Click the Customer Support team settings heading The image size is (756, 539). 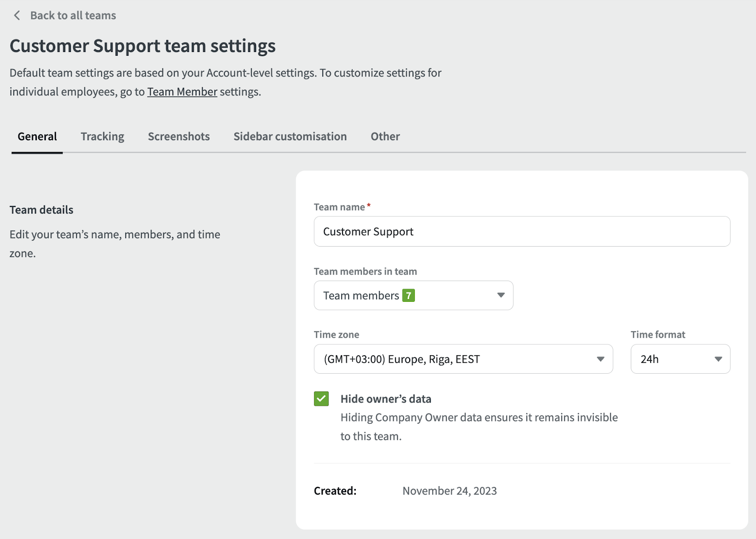(x=143, y=46)
